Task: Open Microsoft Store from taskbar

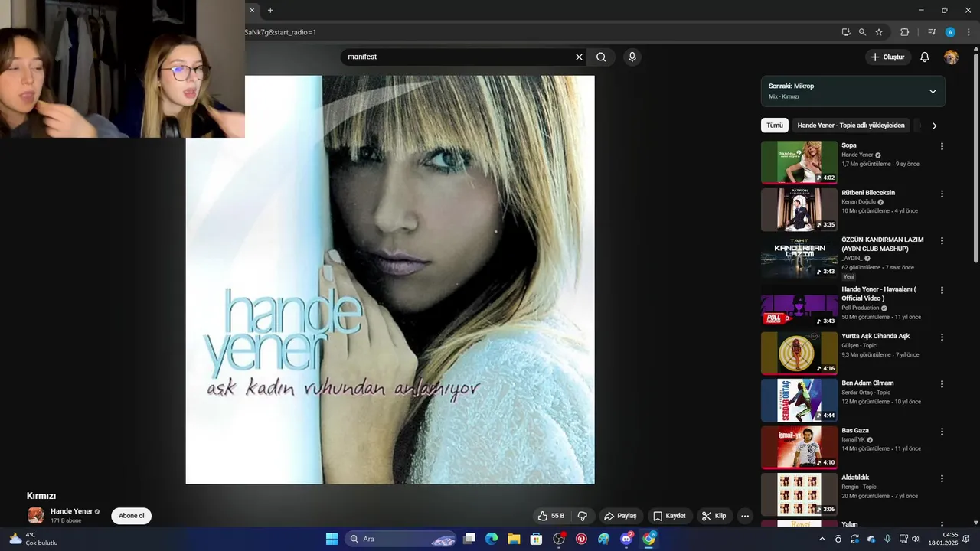Action: click(536, 539)
